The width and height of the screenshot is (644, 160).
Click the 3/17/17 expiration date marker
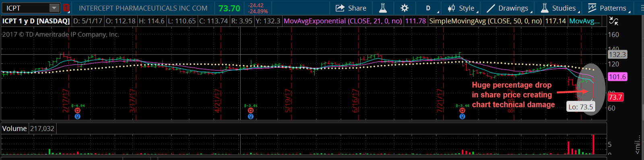click(x=132, y=101)
